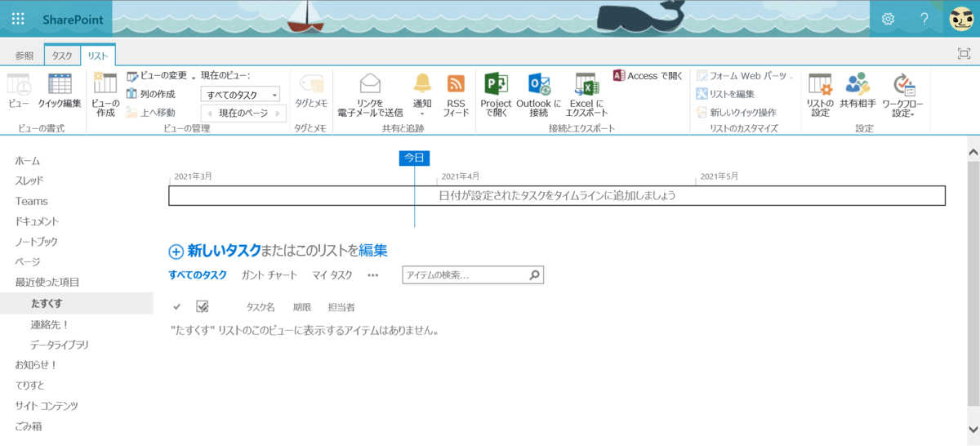The image size is (980, 446).
Task: Open Teams in left navigation
Action: [x=31, y=201]
